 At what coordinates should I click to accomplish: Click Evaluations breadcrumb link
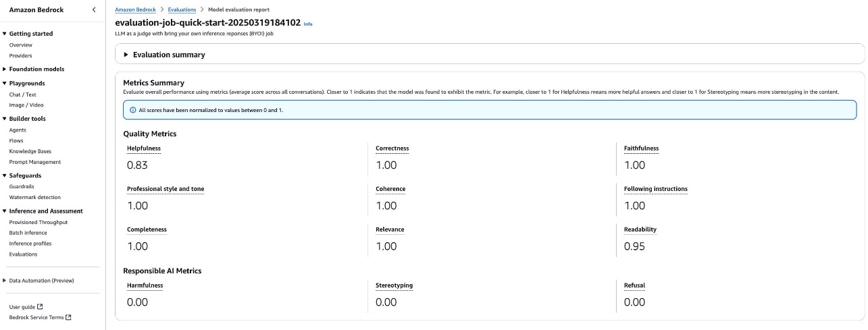tap(182, 10)
